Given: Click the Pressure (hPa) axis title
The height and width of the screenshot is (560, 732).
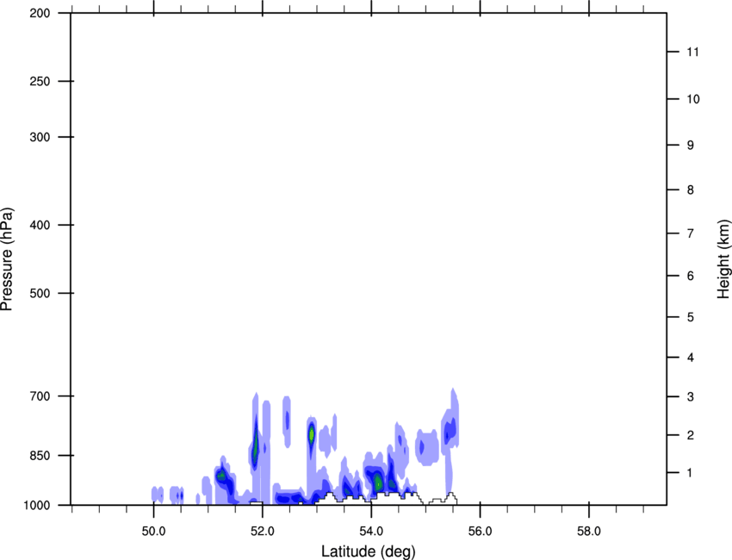Looking at the screenshot, I should click(7, 259).
